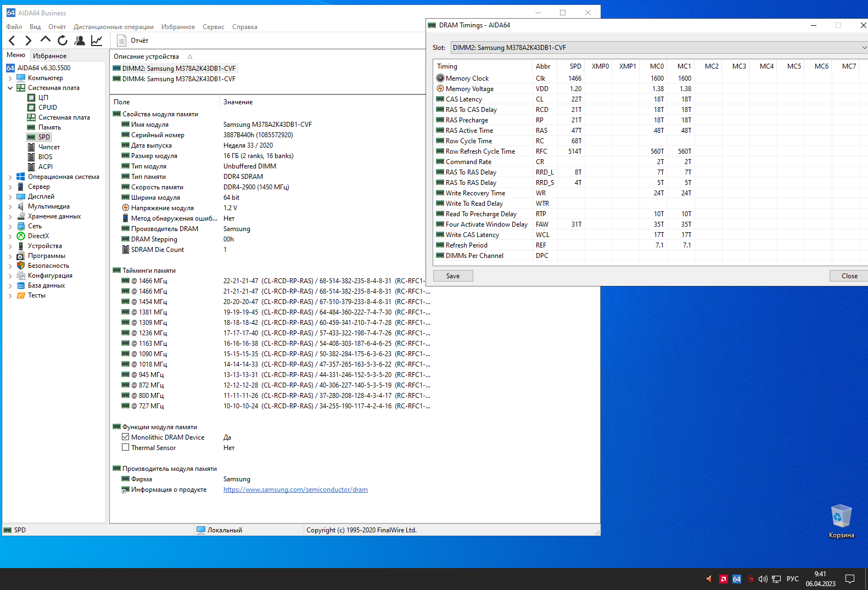The height and width of the screenshot is (590, 868).
Task: Switch to the Избранное sidebar tab
Action: coord(49,55)
